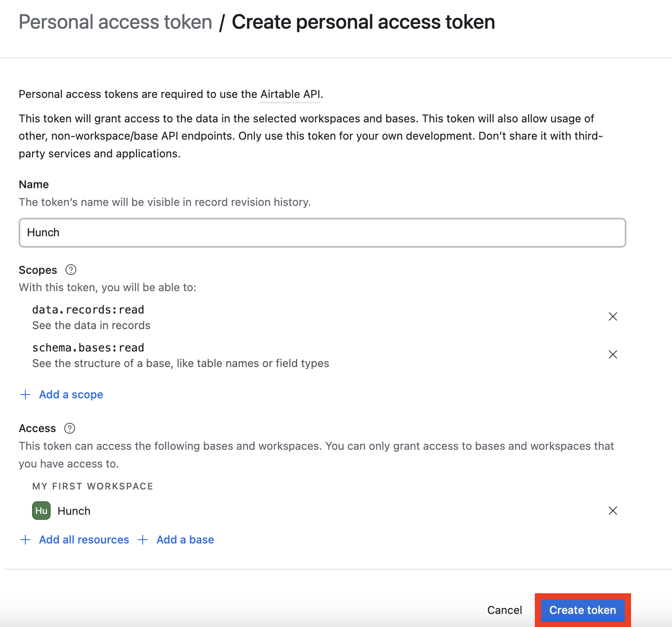Click the plus icon beside Add a base
Viewport: 672px width, 627px height.
coord(144,539)
